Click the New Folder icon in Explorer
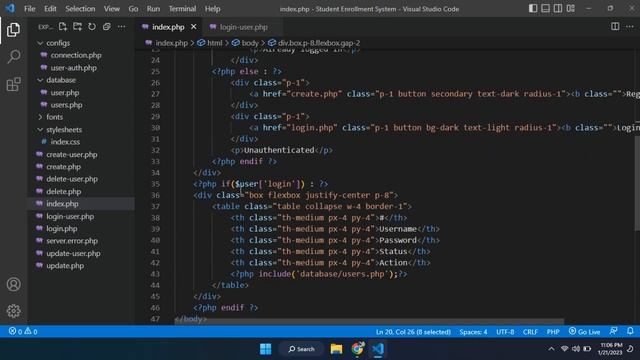Image resolution: width=640 pixels, height=360 pixels. click(77, 27)
